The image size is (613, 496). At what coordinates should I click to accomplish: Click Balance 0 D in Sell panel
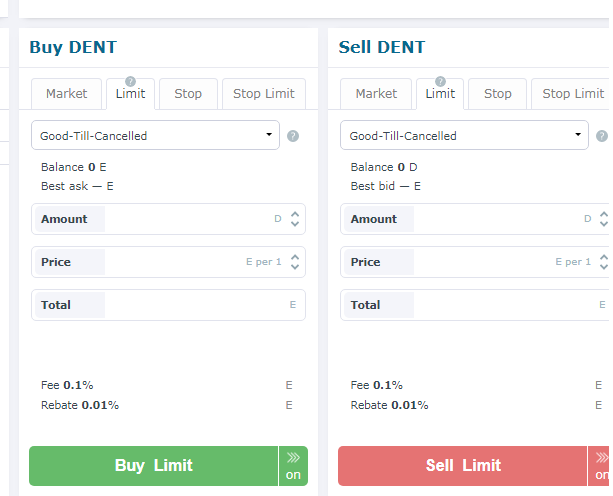tap(384, 167)
